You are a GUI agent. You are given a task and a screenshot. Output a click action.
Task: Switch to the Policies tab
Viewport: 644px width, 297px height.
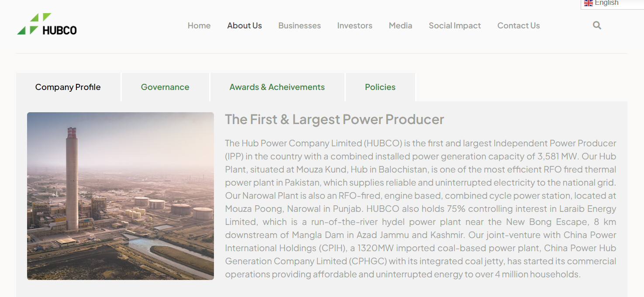pyautogui.click(x=380, y=87)
